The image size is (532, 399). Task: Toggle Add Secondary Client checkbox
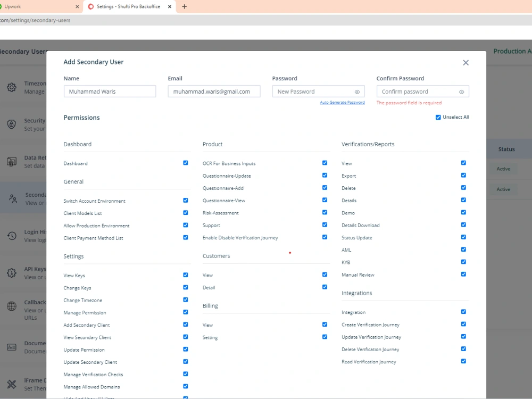(186, 325)
